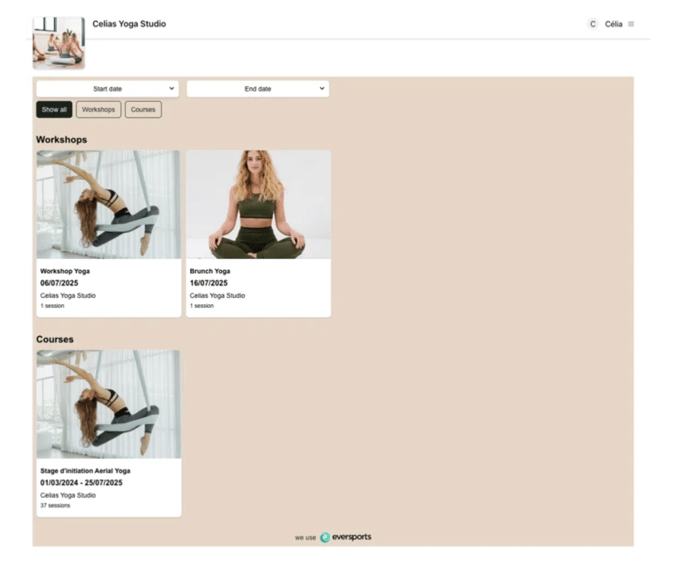Filter by Courses button

143,110
